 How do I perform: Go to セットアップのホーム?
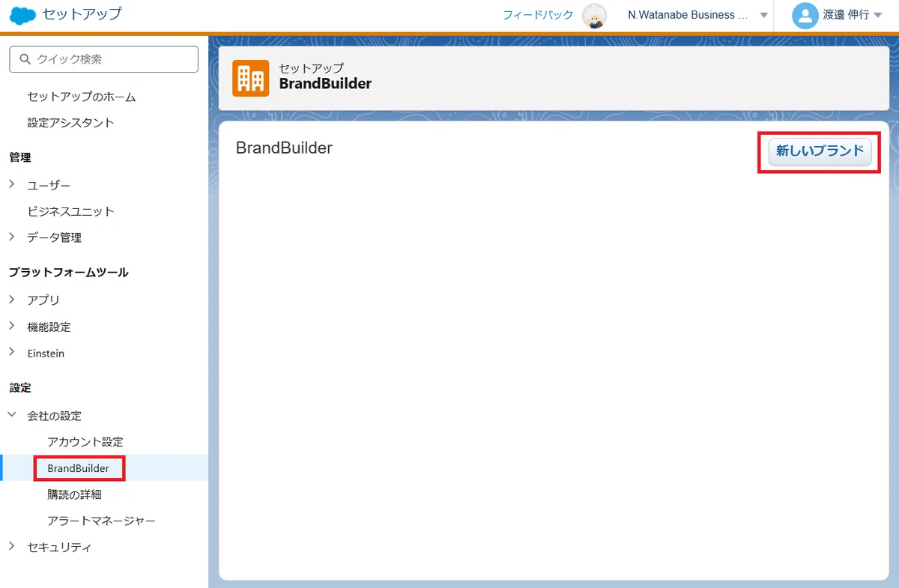(82, 97)
